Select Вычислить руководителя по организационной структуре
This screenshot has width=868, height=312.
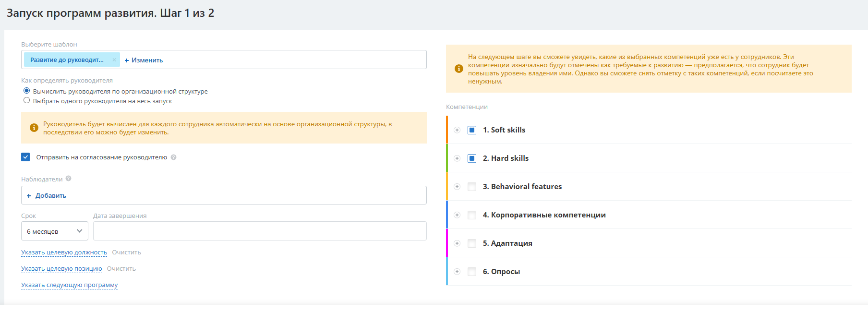[27, 91]
